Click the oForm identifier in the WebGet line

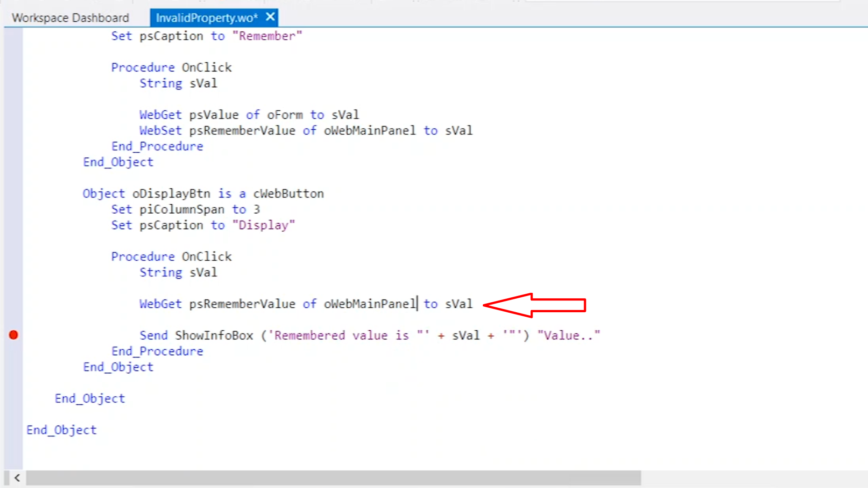point(285,115)
